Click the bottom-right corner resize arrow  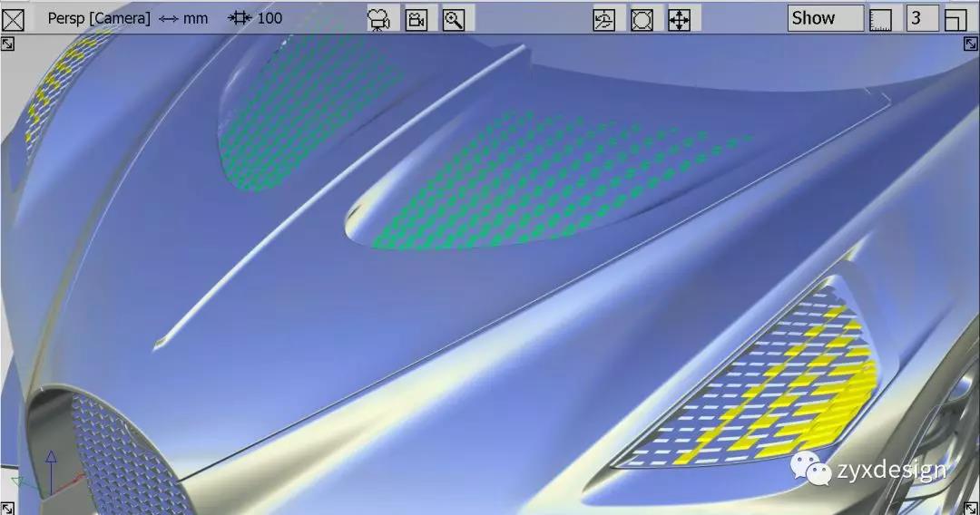click(x=971, y=508)
